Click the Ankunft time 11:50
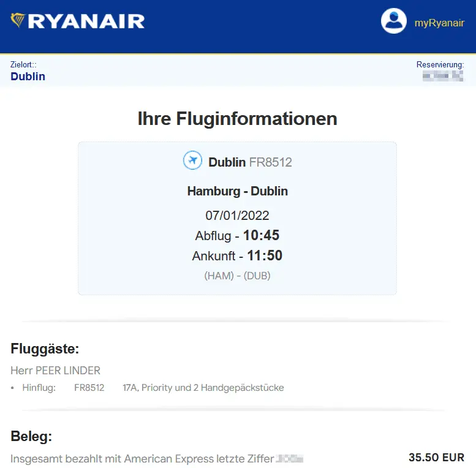Screen dimensions: 476x468 pos(265,256)
